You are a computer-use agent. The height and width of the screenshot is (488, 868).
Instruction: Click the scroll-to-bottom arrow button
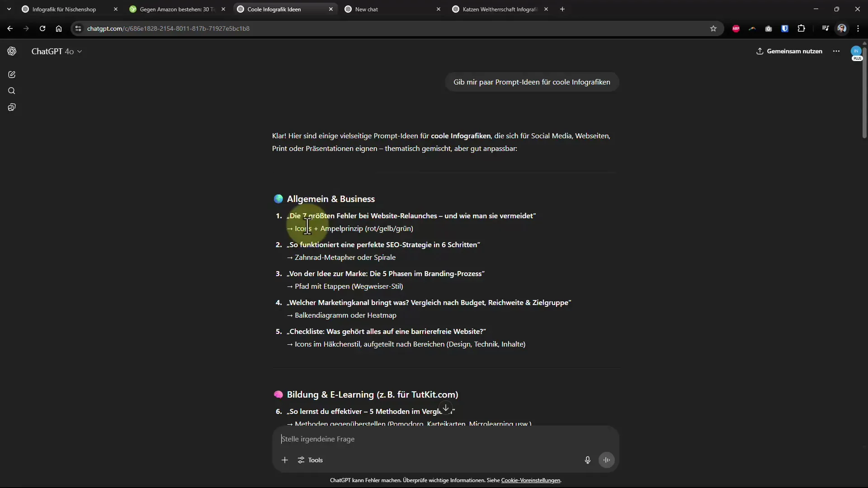click(446, 408)
